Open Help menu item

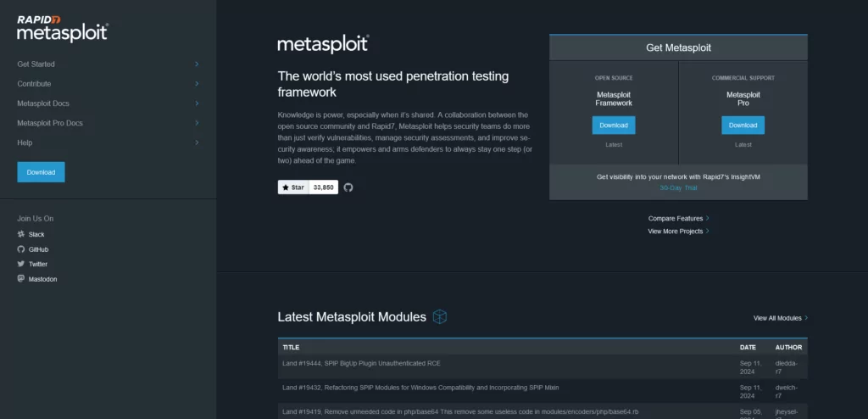[25, 142]
